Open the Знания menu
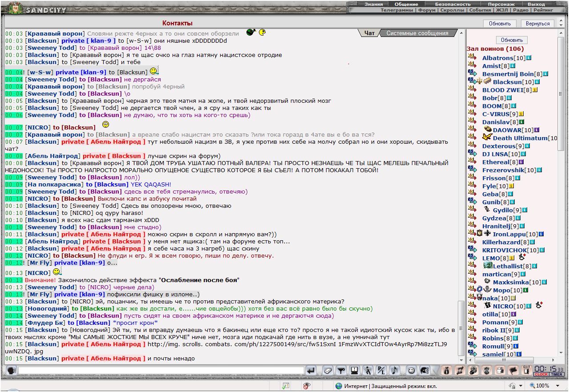 (374, 4)
